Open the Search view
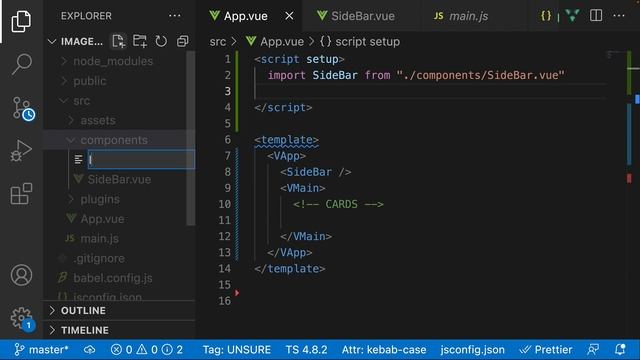The width and height of the screenshot is (640, 360). (x=21, y=64)
